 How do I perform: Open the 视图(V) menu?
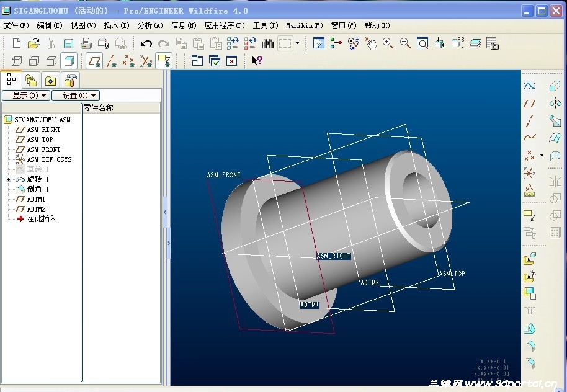[x=83, y=25]
